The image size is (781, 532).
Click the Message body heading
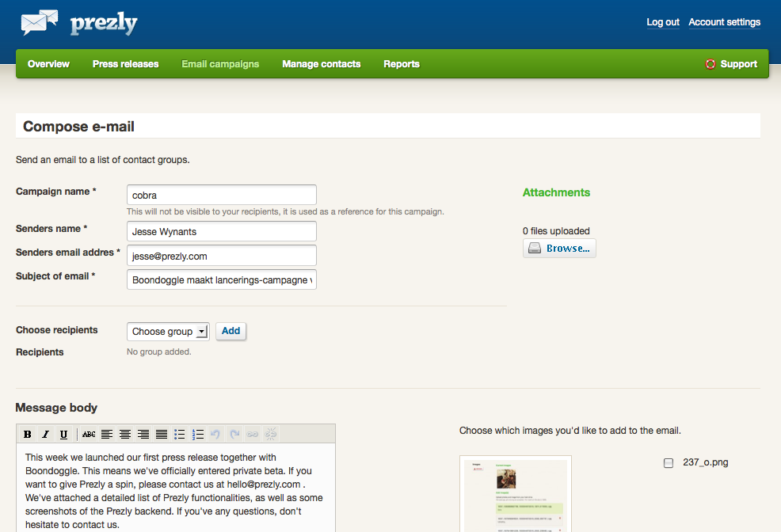(56, 408)
